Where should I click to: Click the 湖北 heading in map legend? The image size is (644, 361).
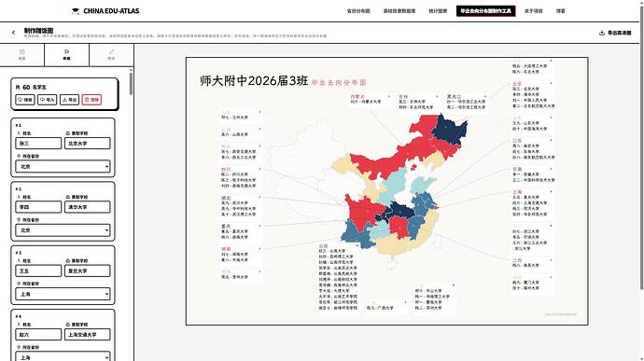[x=226, y=198]
